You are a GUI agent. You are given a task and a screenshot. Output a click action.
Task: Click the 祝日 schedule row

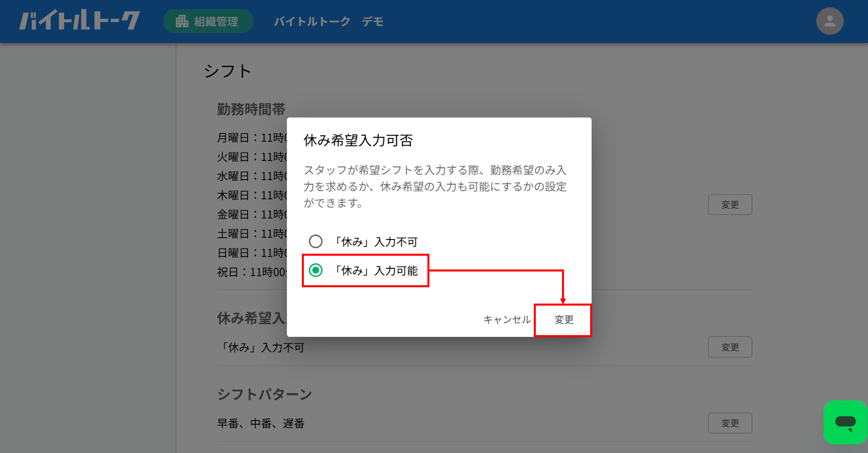[x=252, y=272]
